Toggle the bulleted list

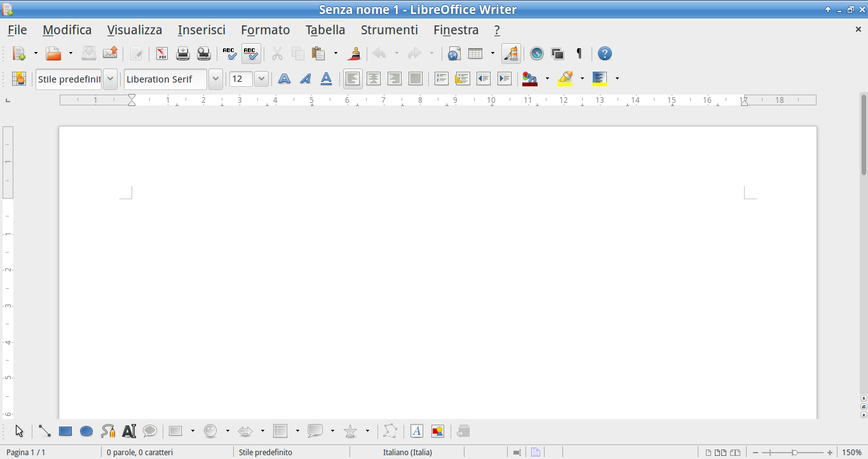click(463, 79)
